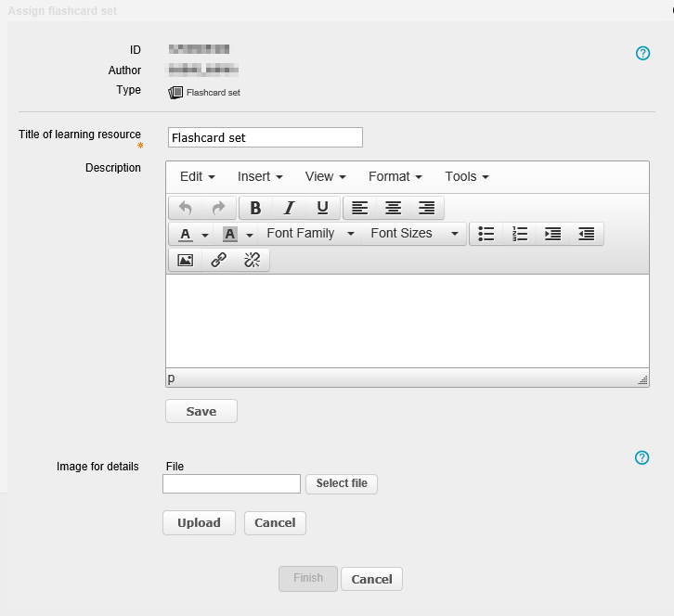
Task: Open the Font Family dropdown
Action: tap(310, 234)
